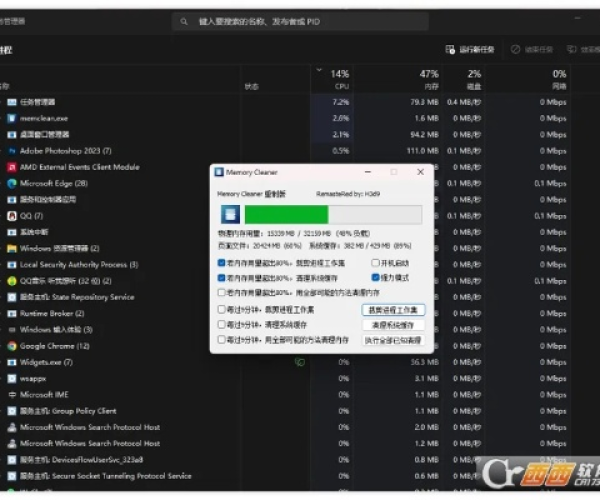Select the 系统中断 process row
This screenshot has width=600, height=500.
coord(285,232)
